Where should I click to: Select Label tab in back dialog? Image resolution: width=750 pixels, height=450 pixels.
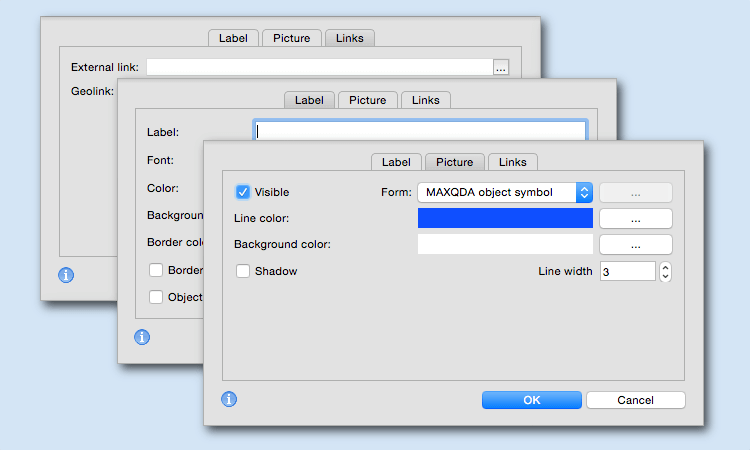tap(233, 38)
